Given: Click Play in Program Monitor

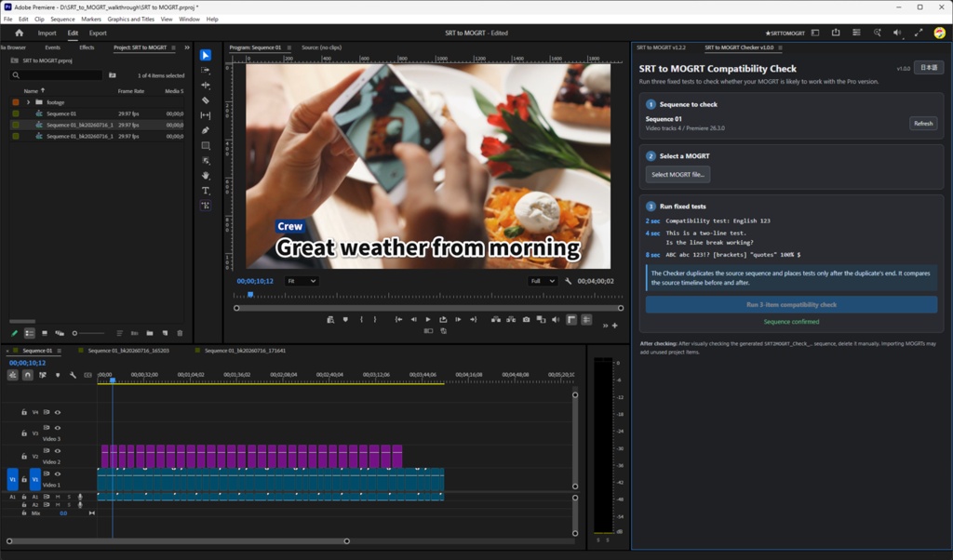Looking at the screenshot, I should point(428,319).
